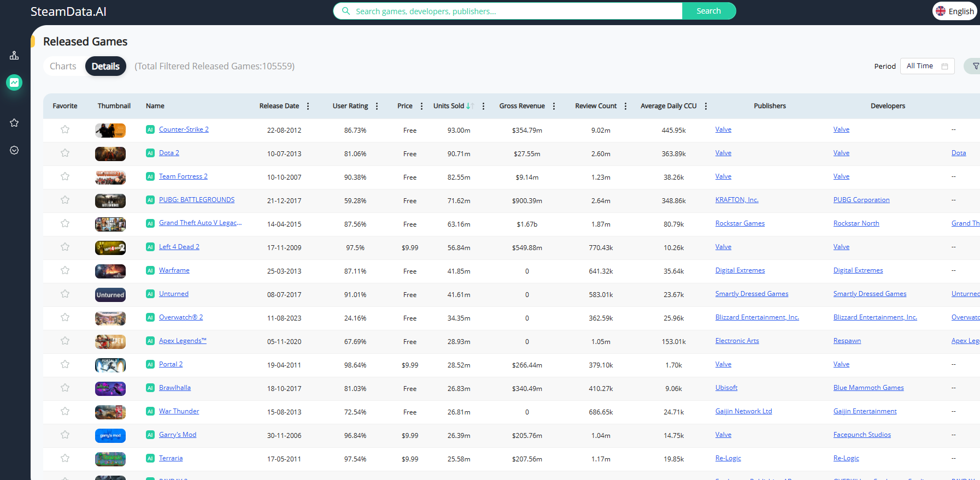Screen dimensions: 980x480
Task: Click the AI badge next to Portal 2
Action: point(150,364)
